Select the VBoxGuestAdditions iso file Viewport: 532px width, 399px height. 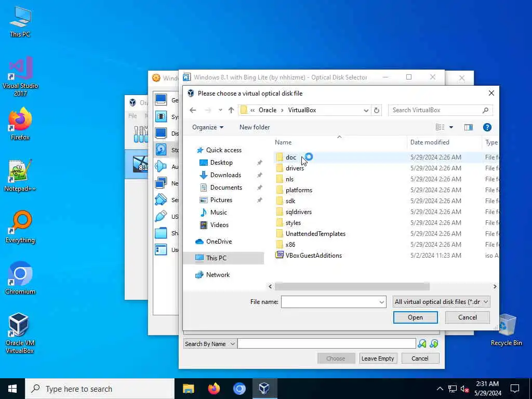313,256
